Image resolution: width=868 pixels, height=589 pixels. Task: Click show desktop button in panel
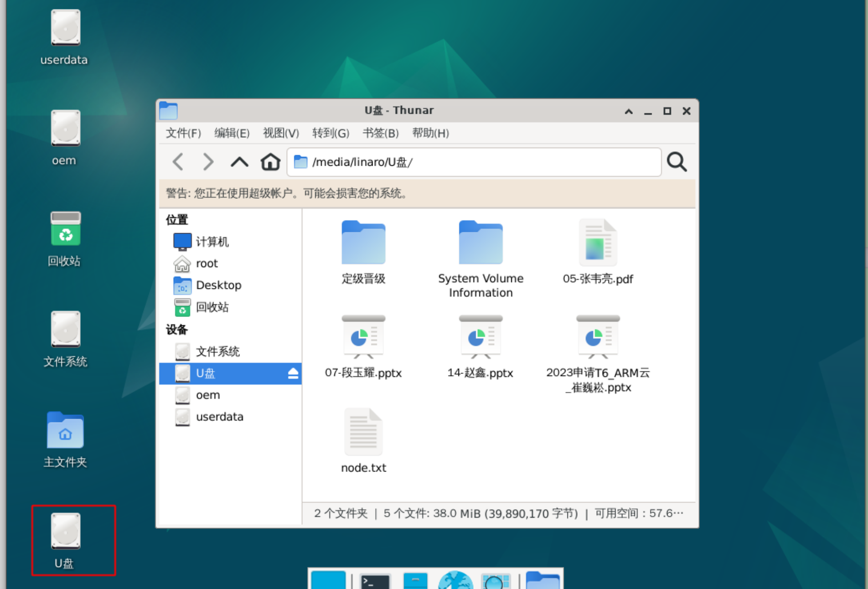[x=328, y=581]
